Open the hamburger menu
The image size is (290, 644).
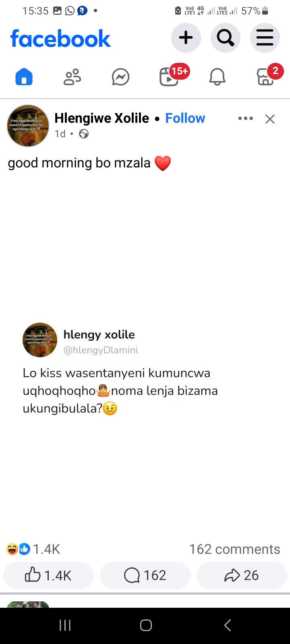coord(265,38)
